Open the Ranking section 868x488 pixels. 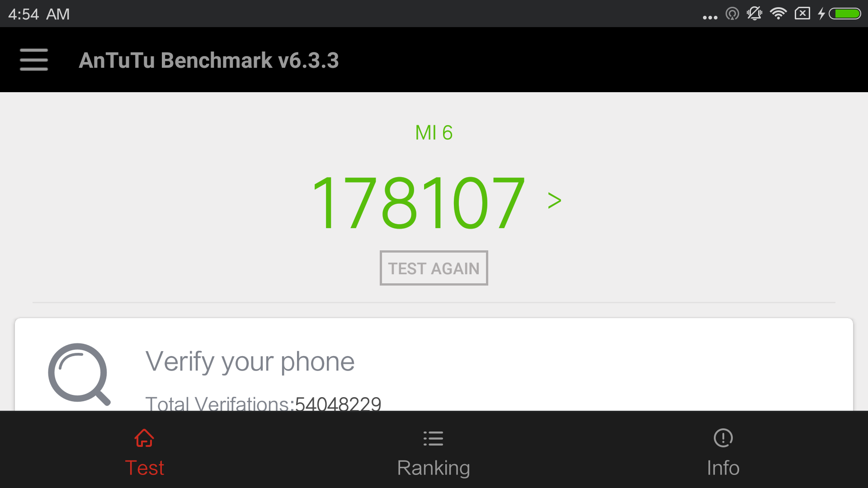click(434, 450)
